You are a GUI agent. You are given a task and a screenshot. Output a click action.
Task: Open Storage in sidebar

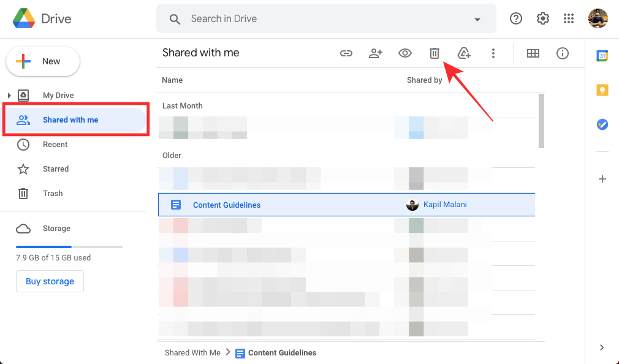(56, 228)
